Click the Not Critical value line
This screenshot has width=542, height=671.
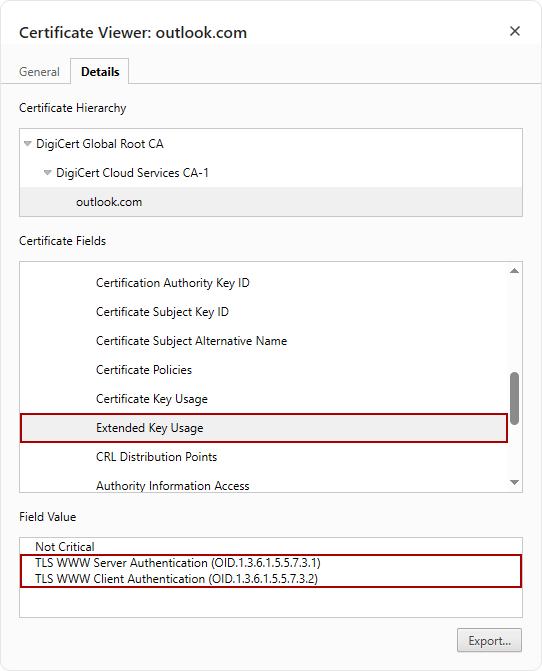[x=65, y=546]
